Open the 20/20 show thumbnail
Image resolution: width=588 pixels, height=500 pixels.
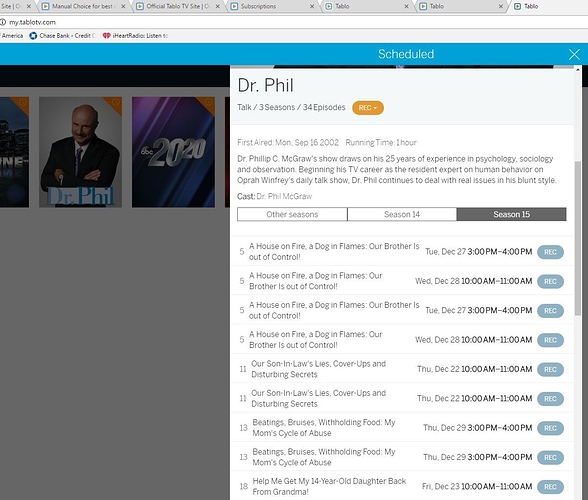coord(173,152)
